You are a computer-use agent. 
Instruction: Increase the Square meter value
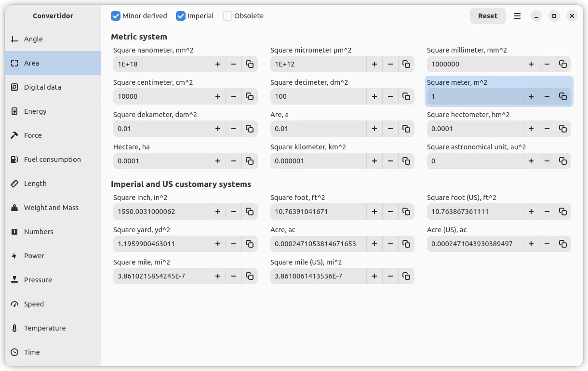(x=531, y=96)
